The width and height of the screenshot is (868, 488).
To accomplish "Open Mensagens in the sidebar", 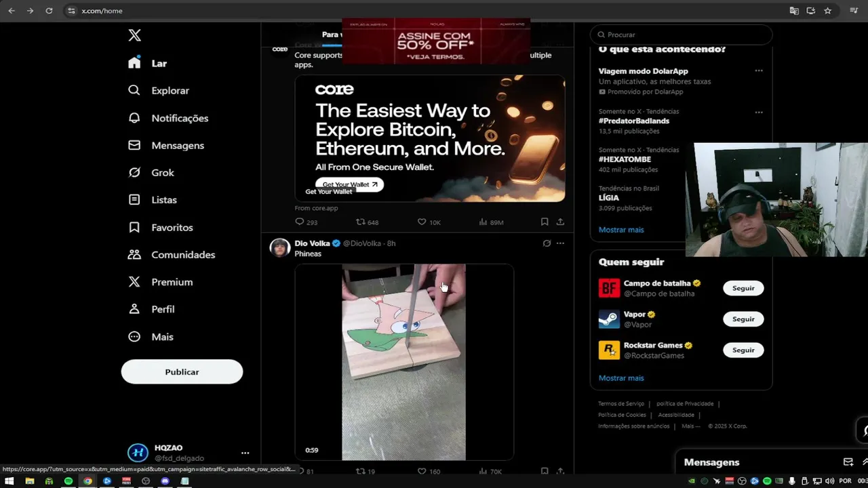I will [x=166, y=145].
